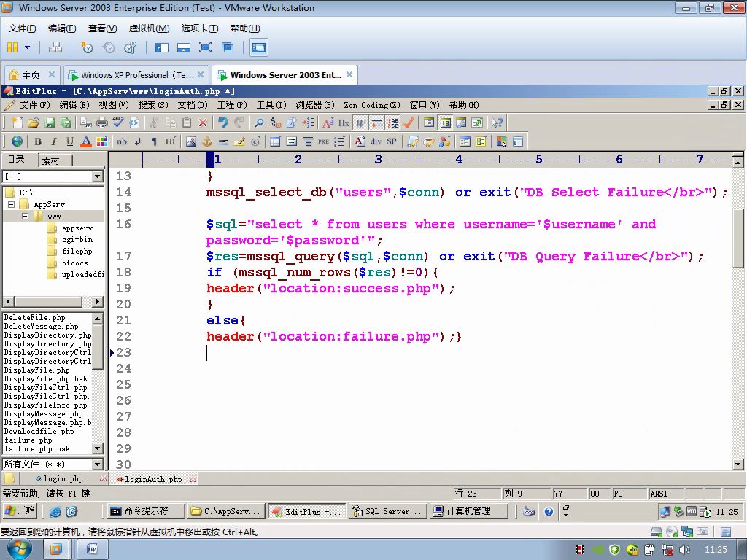Click the Save All icon
The width and height of the screenshot is (747, 560).
pyautogui.click(x=65, y=122)
